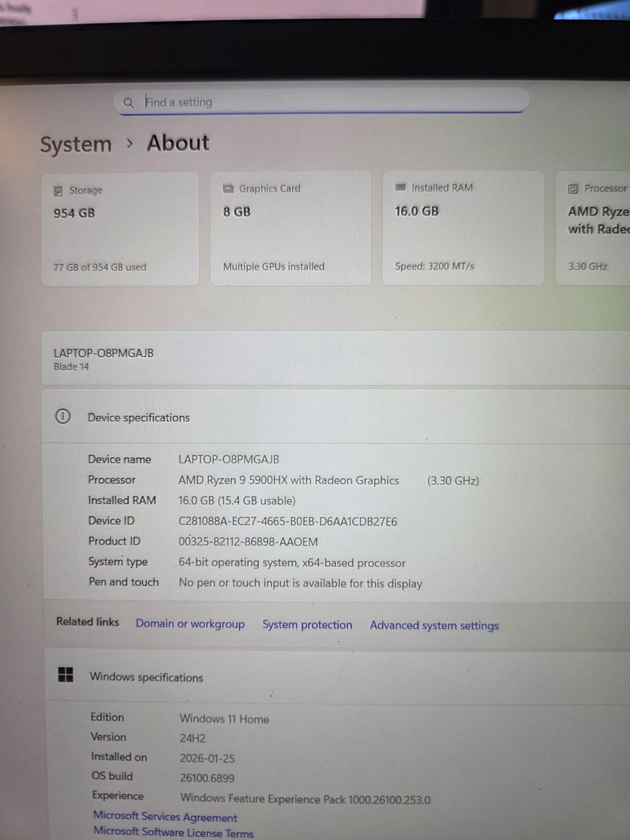
Task: Click the search magnifier icon
Action: (x=129, y=102)
